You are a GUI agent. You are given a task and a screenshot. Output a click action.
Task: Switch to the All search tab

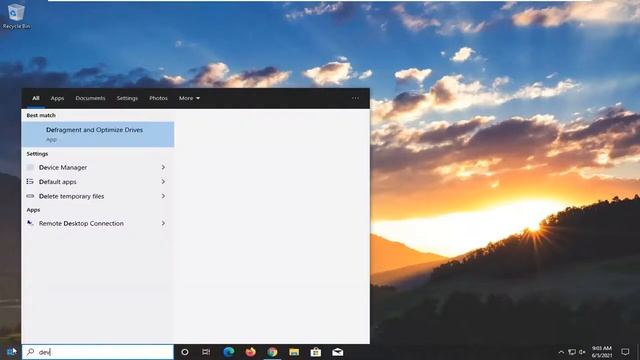pos(36,98)
